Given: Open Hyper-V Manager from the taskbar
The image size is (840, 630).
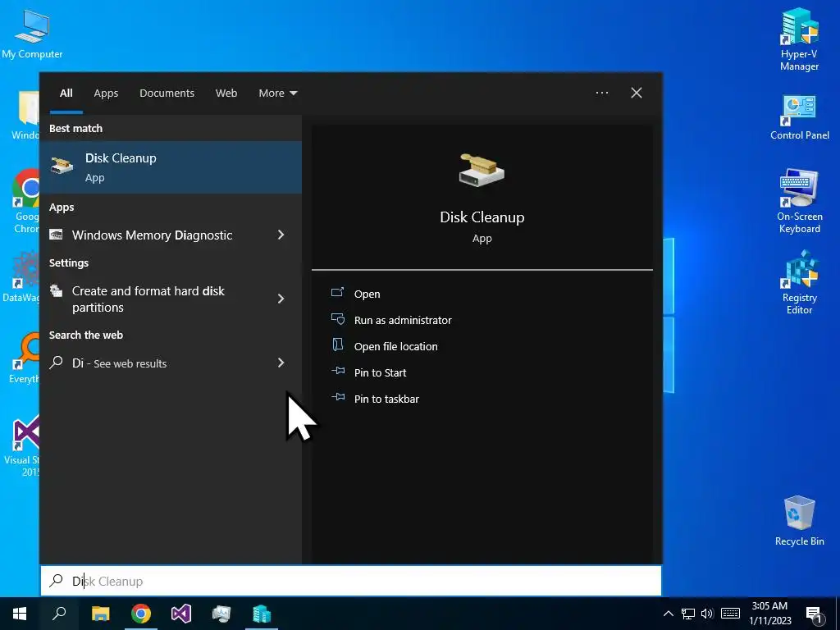Looking at the screenshot, I should point(262,614).
